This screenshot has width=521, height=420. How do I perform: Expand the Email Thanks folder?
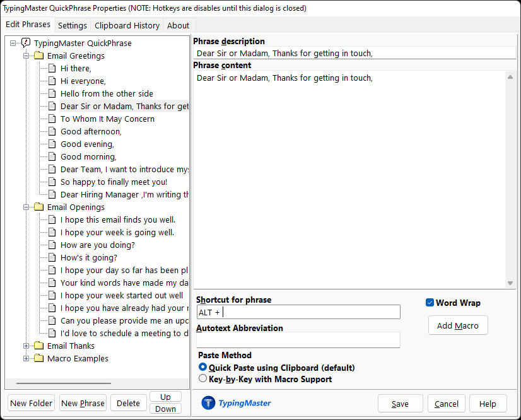pyautogui.click(x=26, y=346)
